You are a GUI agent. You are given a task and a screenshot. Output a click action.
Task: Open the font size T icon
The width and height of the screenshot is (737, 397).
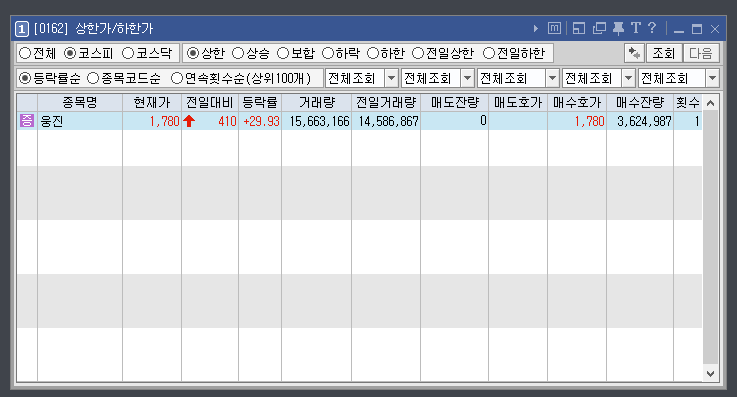(x=636, y=28)
